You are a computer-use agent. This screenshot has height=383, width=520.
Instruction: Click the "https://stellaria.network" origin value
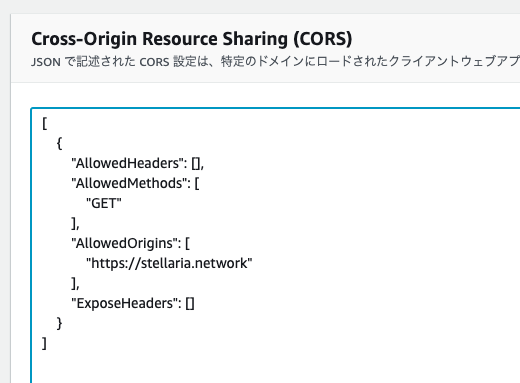169,263
